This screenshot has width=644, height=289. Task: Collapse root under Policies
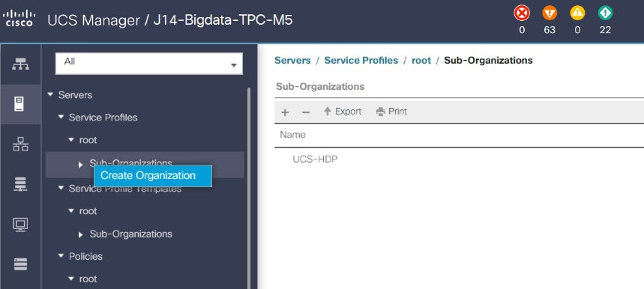[x=71, y=279]
